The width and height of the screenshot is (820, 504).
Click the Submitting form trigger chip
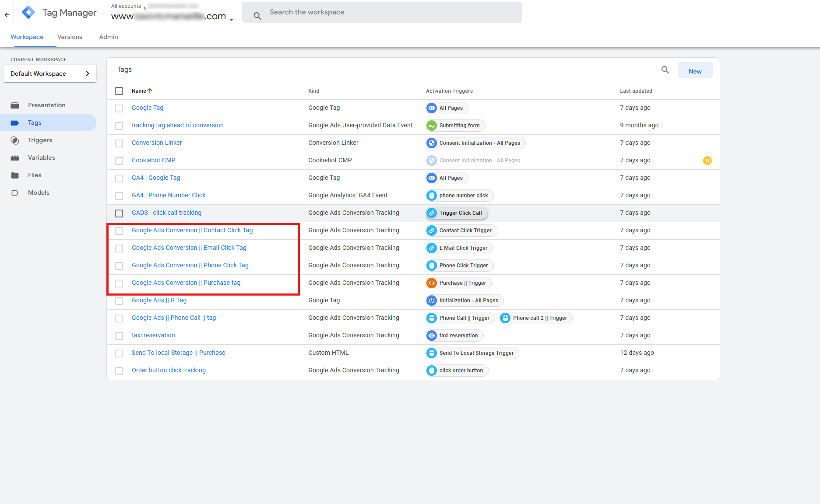pyautogui.click(x=455, y=126)
